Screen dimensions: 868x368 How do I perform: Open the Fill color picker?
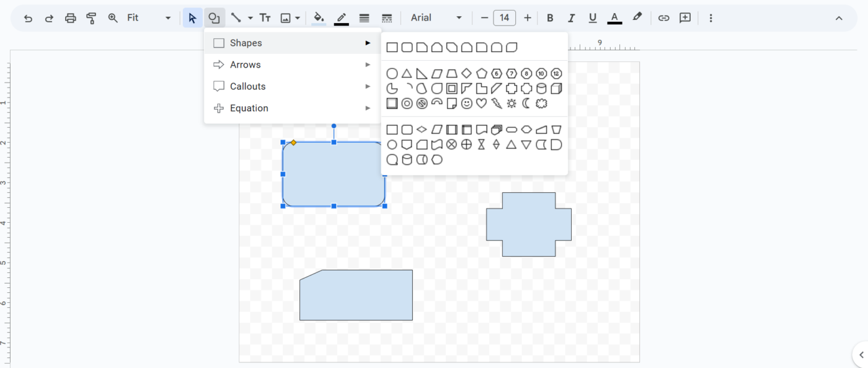pos(319,18)
